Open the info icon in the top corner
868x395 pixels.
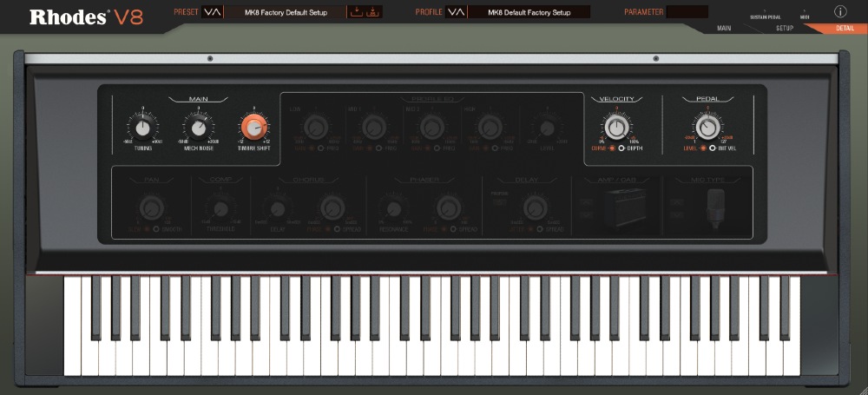[840, 11]
